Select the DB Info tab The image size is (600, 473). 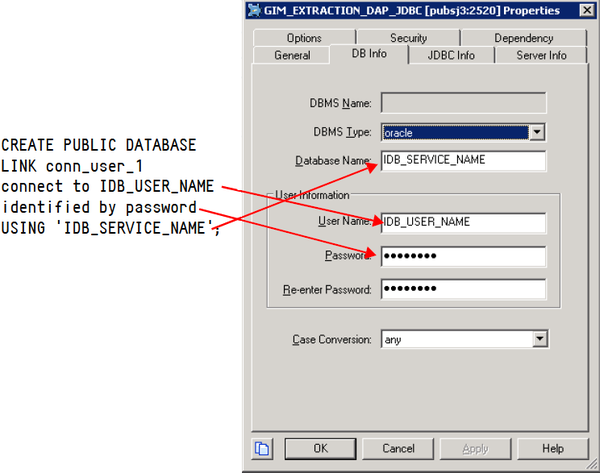[370, 55]
